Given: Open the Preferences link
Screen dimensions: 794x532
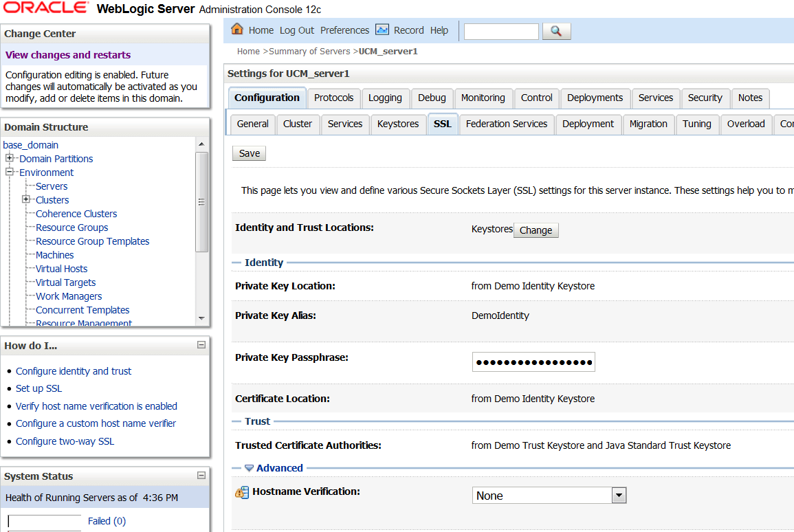Looking at the screenshot, I should (x=345, y=30).
